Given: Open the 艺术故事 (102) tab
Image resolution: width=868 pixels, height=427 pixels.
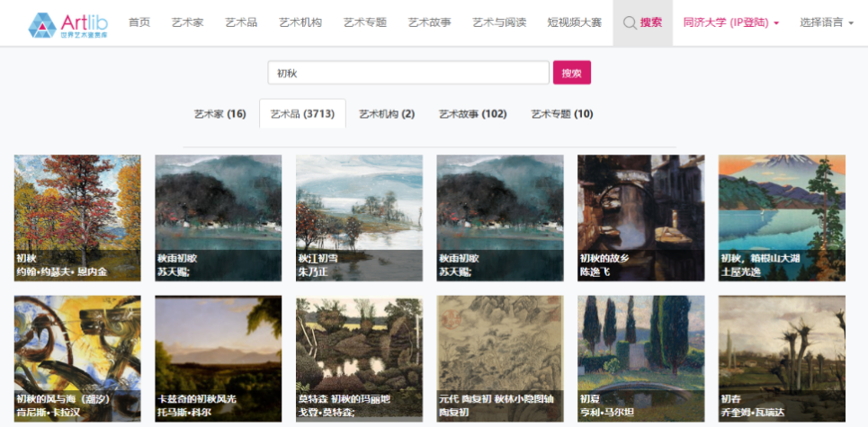Looking at the screenshot, I should point(472,114).
